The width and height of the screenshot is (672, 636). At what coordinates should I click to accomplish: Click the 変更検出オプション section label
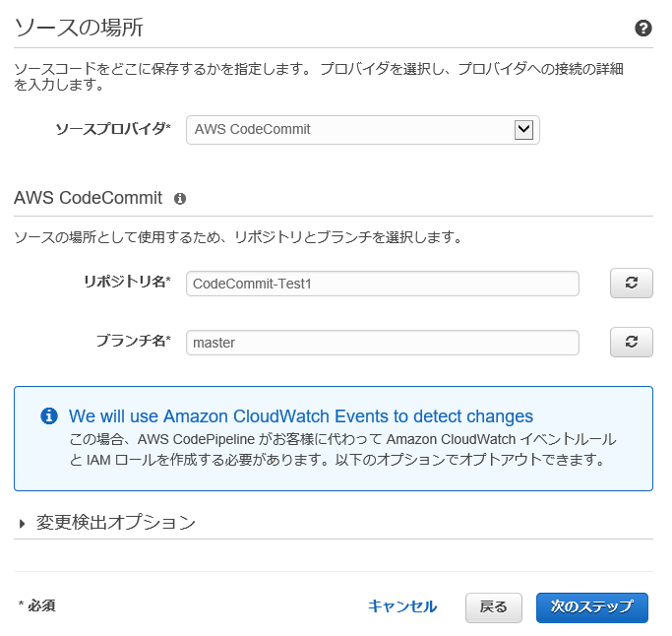(116, 523)
